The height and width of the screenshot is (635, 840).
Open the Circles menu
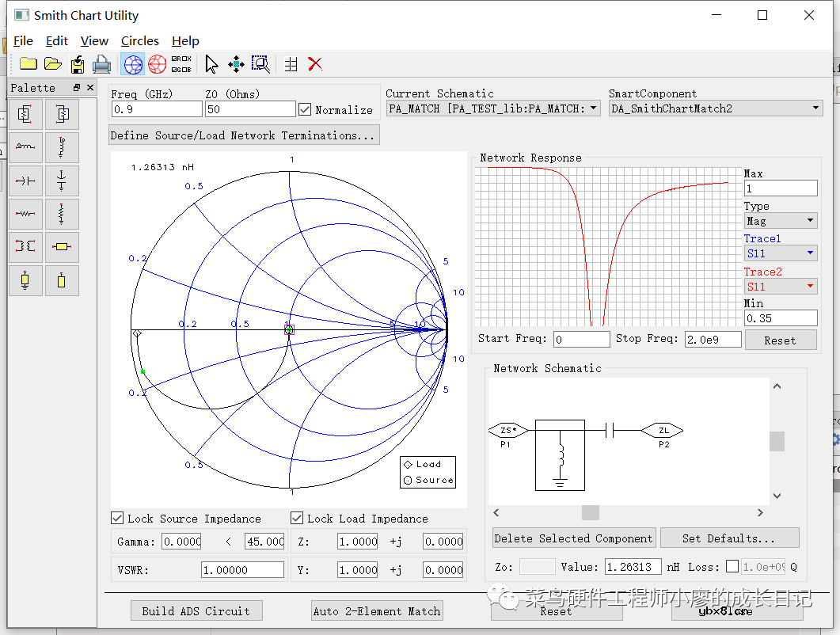(140, 40)
